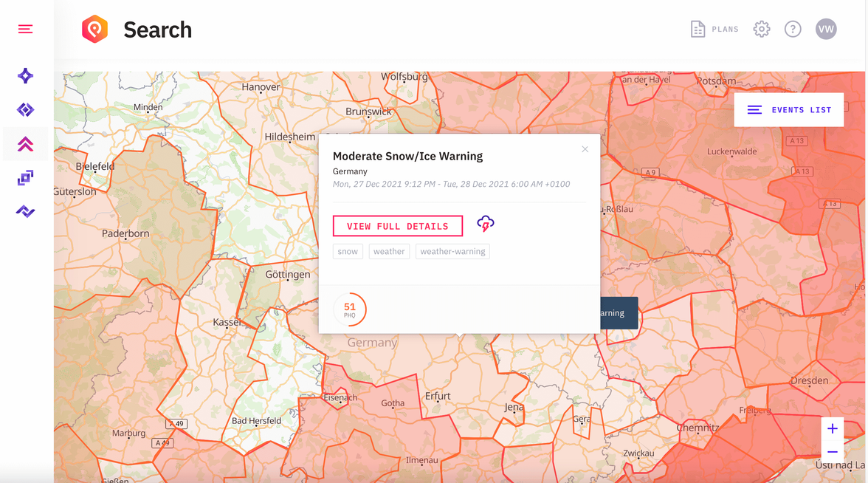This screenshot has width=868, height=483.
Task: Open the top-left hamburger navigation menu
Action: coord(25,29)
